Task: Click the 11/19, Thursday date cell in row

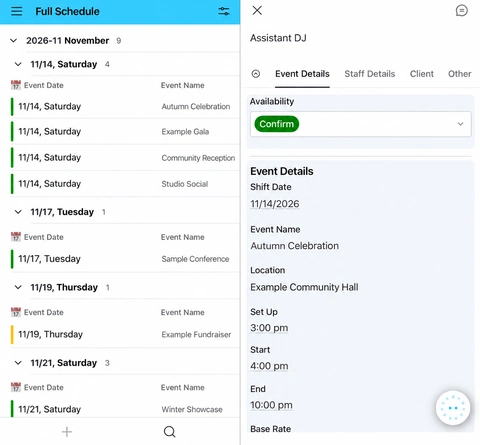Action: (50, 334)
